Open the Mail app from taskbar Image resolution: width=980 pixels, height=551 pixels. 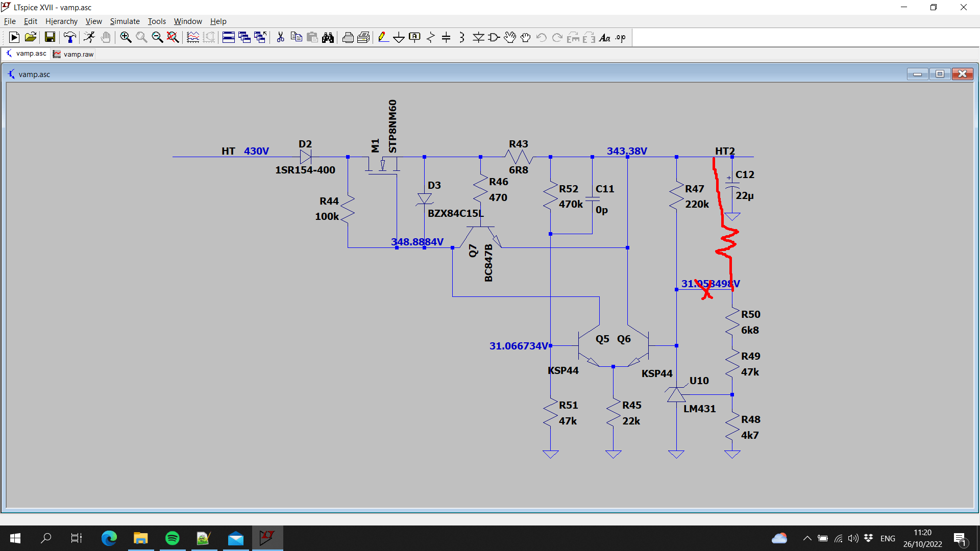tap(236, 538)
